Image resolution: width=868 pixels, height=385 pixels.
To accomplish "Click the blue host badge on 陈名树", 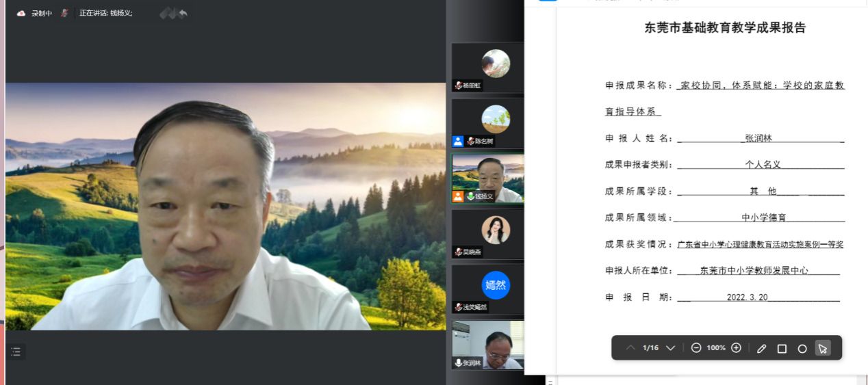I will click(458, 141).
